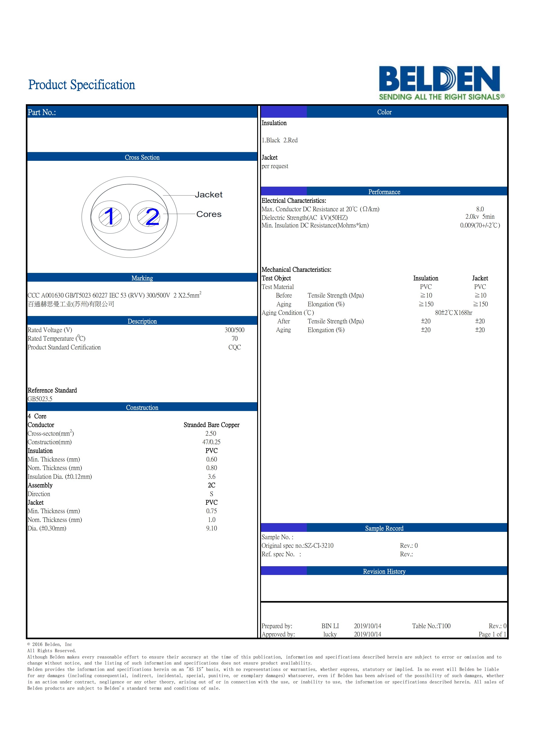The height and width of the screenshot is (756, 535).
Task: Click the 'Mechanical Characteristics:' heading
Action: click(296, 270)
